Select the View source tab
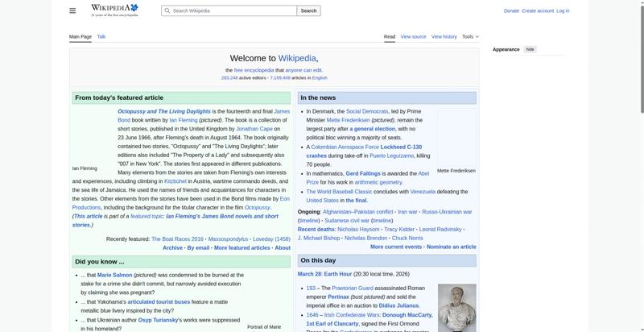Screen dimensions: 644x332 [x=413, y=36]
